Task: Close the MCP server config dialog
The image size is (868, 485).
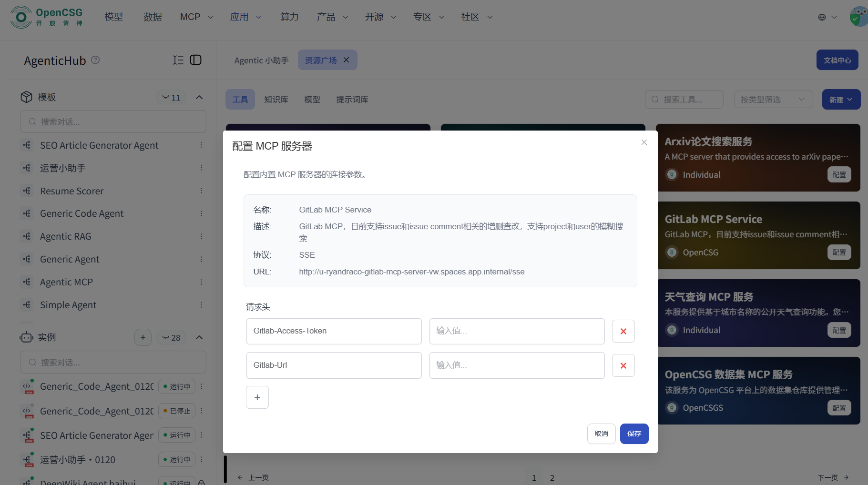Action: (x=644, y=142)
